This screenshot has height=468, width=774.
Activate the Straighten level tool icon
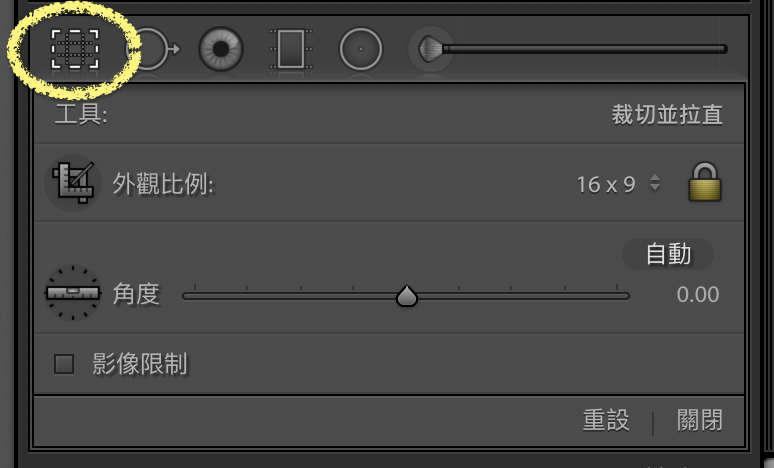pos(73,293)
